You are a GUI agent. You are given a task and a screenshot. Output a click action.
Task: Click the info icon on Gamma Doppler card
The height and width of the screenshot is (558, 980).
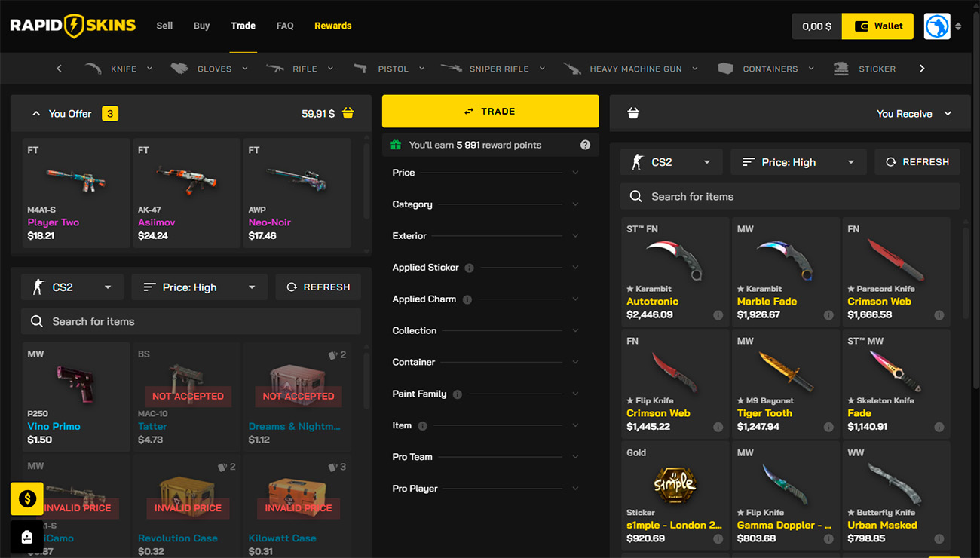(x=828, y=539)
